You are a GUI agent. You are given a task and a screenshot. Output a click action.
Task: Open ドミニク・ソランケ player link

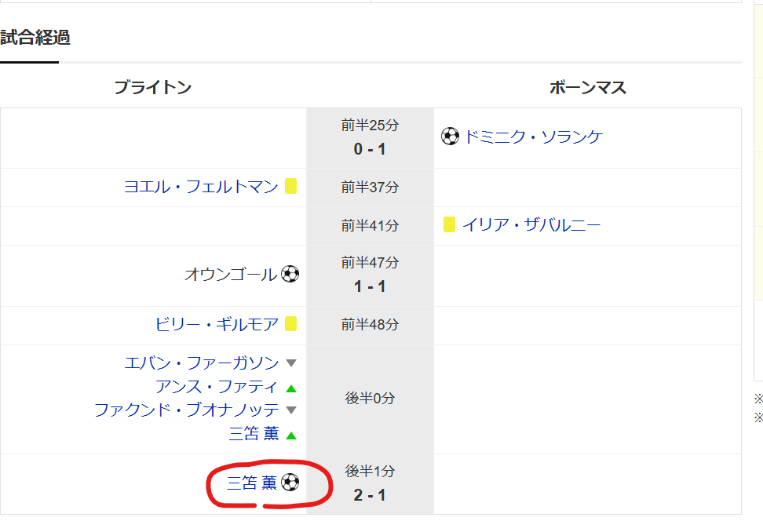(x=533, y=137)
